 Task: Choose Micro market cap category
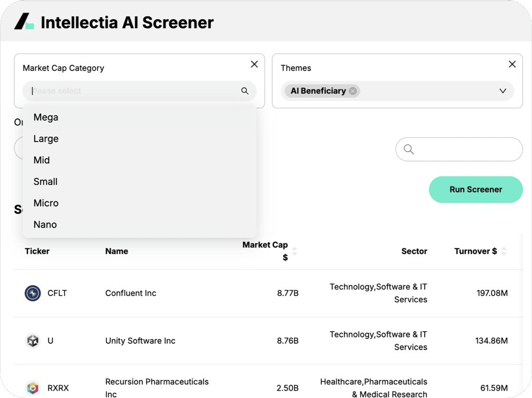pyautogui.click(x=46, y=203)
